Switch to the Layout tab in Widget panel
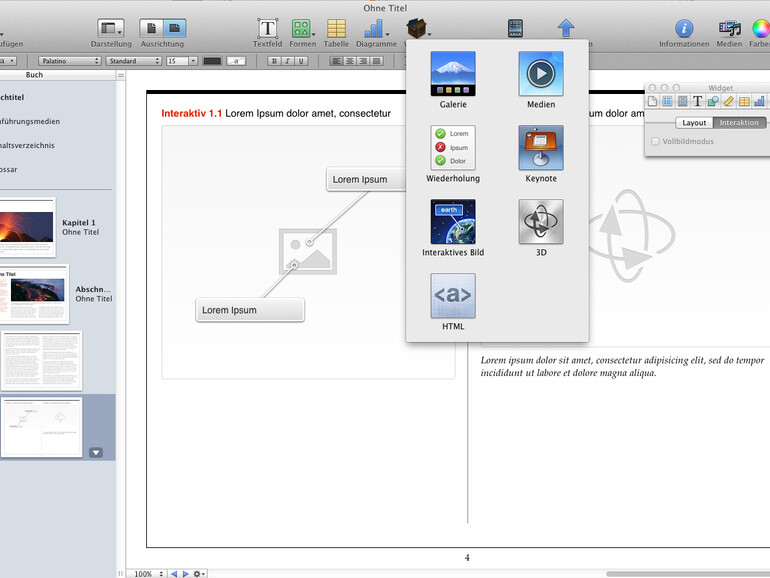 click(694, 123)
